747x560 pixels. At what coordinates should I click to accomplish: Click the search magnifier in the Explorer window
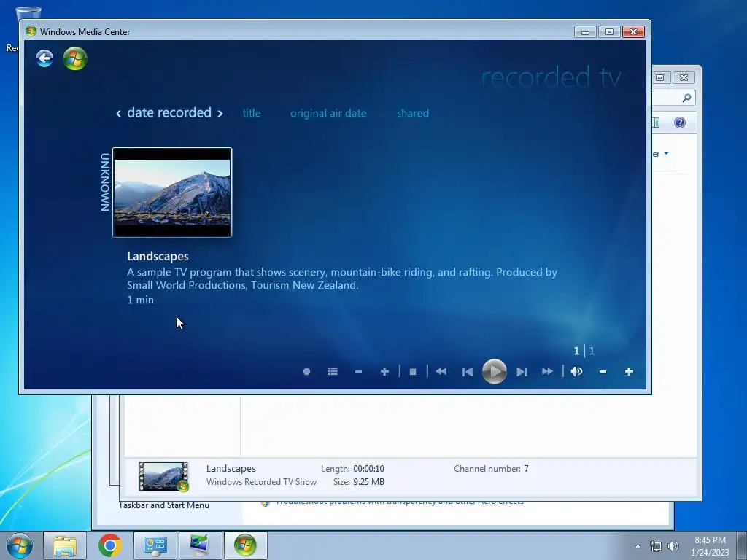coord(686,98)
